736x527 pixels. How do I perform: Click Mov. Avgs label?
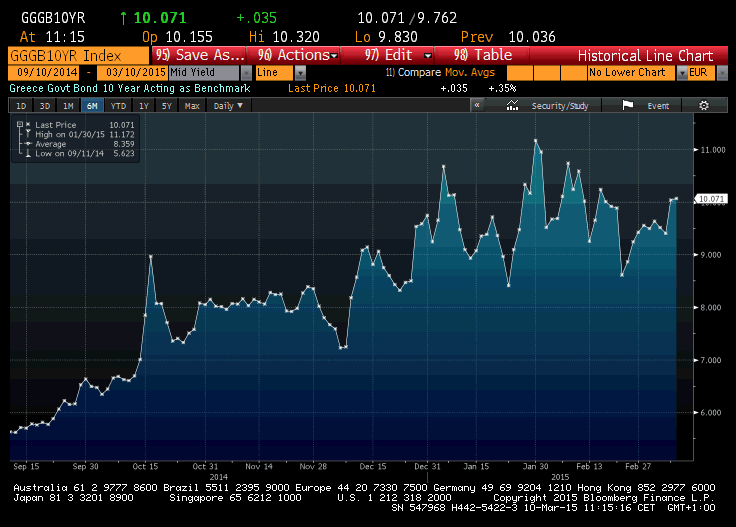tap(470, 72)
